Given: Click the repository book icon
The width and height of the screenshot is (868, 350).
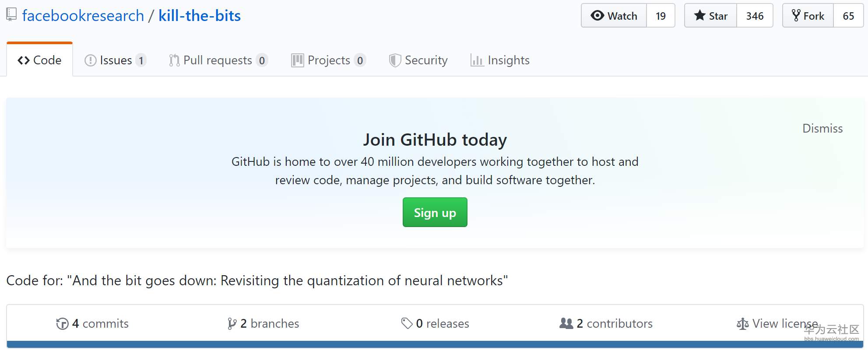Looking at the screenshot, I should point(12,14).
